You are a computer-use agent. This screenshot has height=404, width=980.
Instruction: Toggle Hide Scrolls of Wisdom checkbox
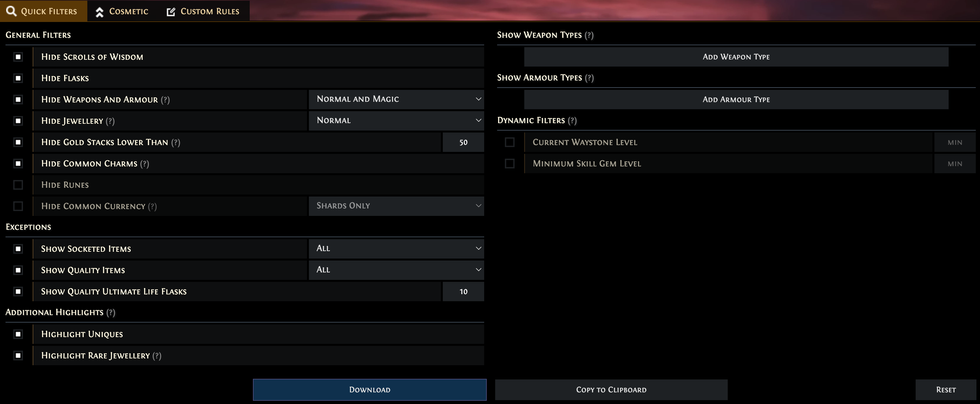click(x=18, y=57)
